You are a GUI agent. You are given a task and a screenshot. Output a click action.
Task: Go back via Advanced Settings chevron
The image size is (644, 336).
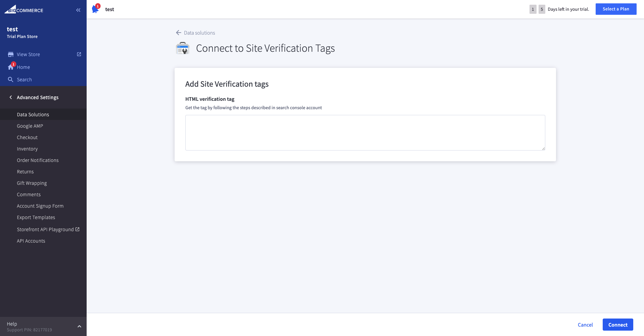(10, 97)
